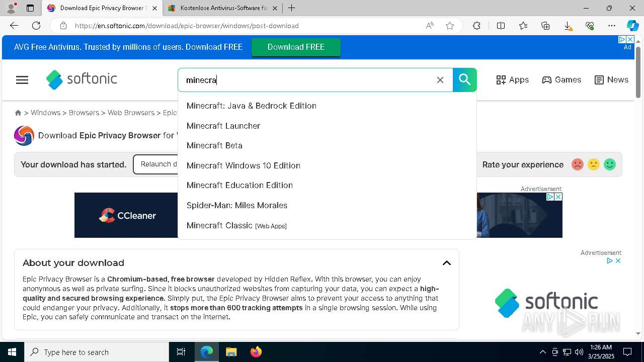Click the Epic Privacy Browser app icon
Screen dimensions: 644x362
(x=24, y=136)
